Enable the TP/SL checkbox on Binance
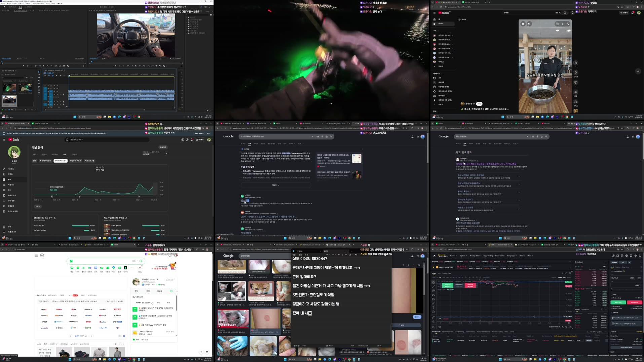This screenshot has height=362, width=644. click(x=612, y=294)
